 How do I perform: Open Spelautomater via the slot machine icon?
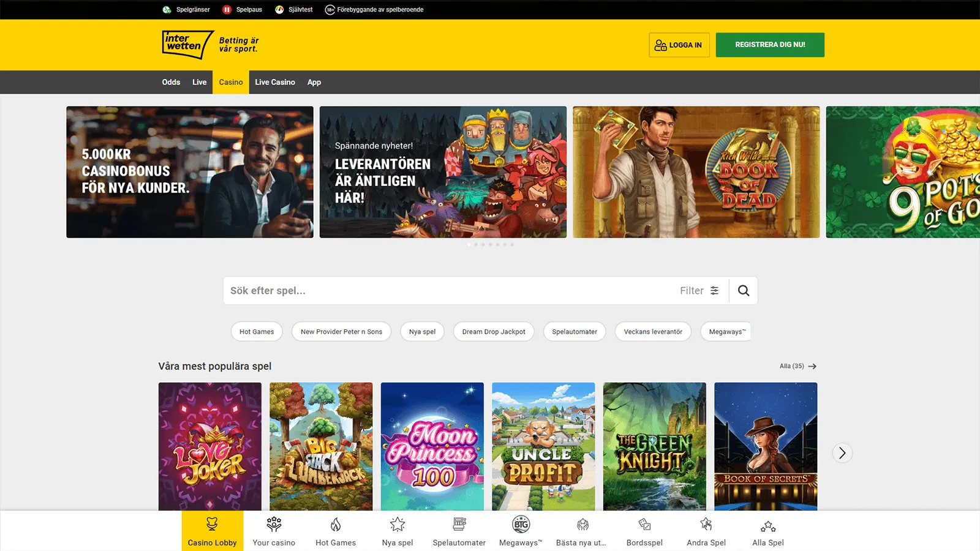point(458,523)
